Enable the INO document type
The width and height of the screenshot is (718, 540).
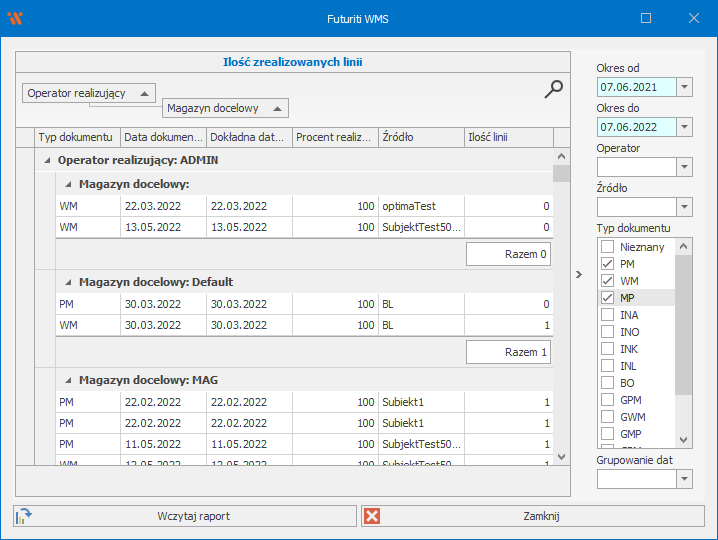[607, 332]
